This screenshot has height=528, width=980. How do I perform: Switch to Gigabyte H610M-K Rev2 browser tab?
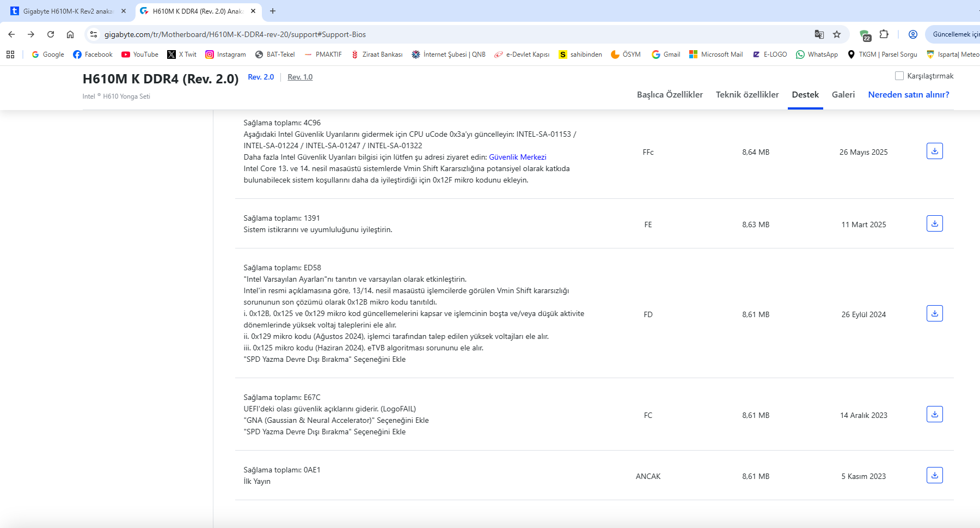(x=67, y=11)
